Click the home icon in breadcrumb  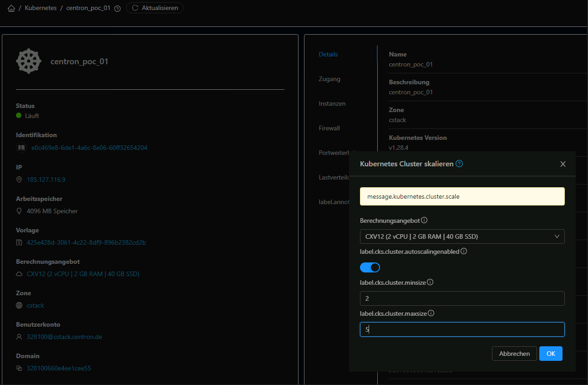[11, 8]
